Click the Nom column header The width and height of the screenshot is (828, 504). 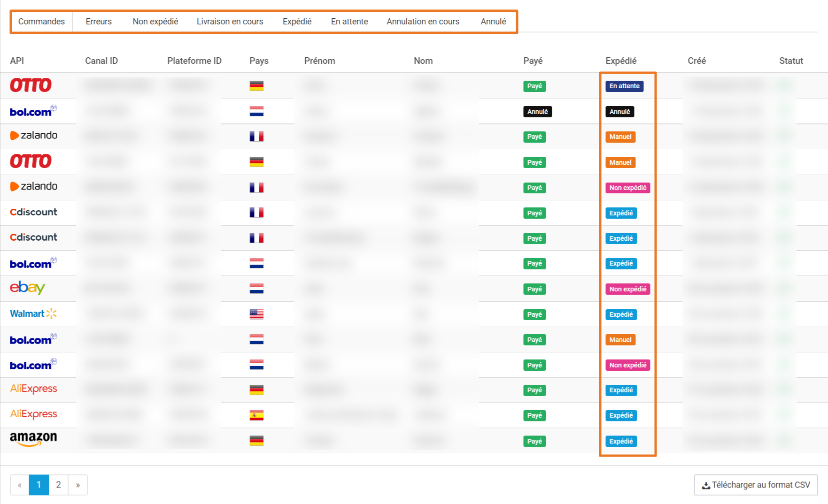(423, 61)
